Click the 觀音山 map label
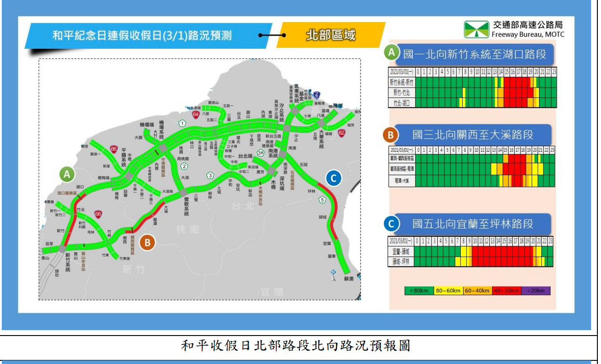The width and height of the screenshot is (601, 364). coord(213,103)
